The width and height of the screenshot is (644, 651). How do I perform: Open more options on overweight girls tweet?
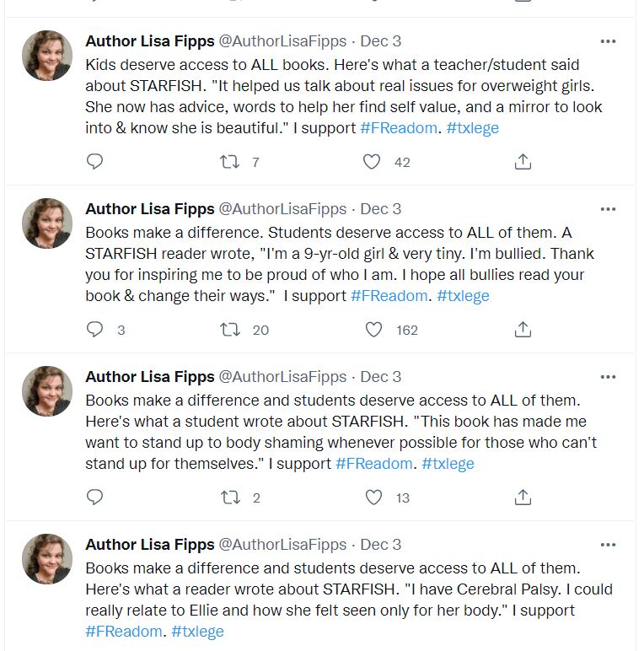[x=608, y=41]
